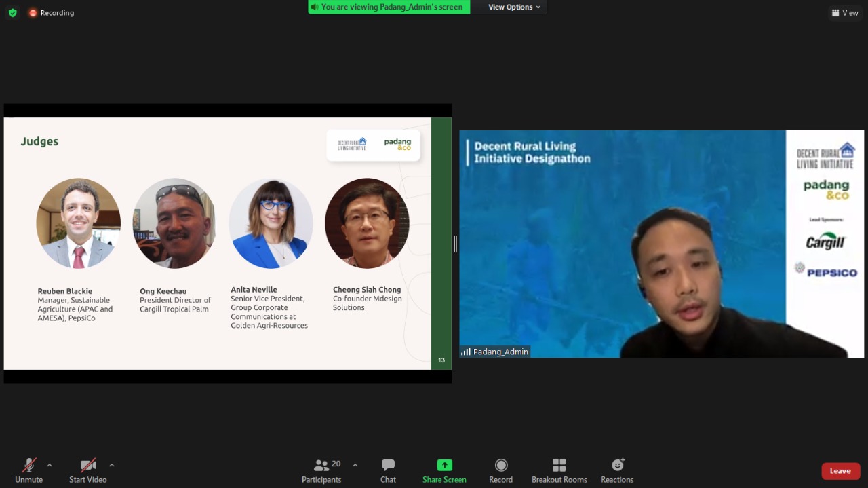Click the Padang_Admin name label
The image size is (868, 488).
tap(495, 352)
